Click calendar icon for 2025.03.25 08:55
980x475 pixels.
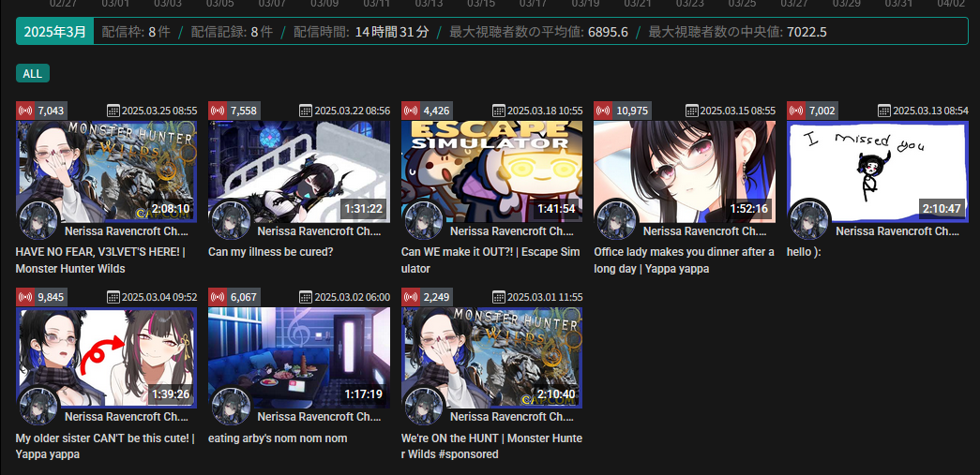(x=113, y=111)
